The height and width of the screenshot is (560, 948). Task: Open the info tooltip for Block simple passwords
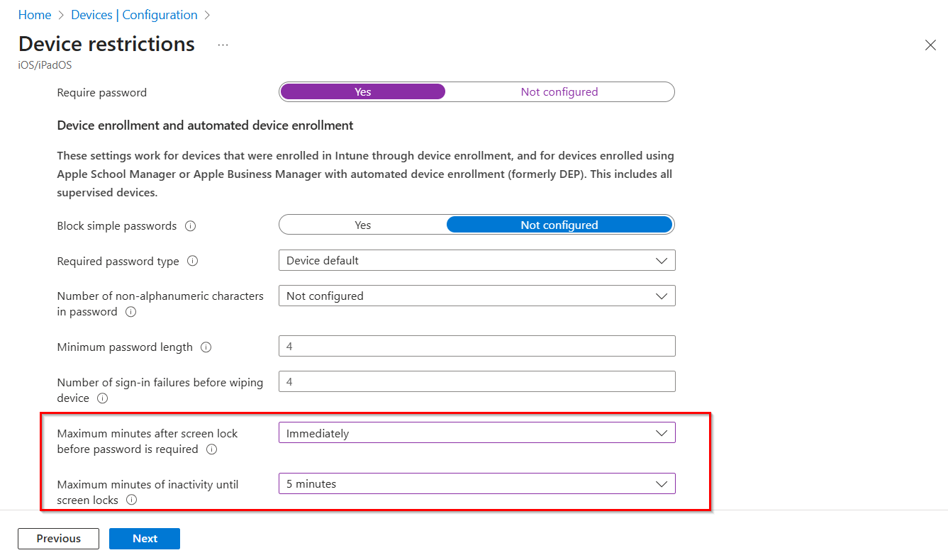coord(190,225)
